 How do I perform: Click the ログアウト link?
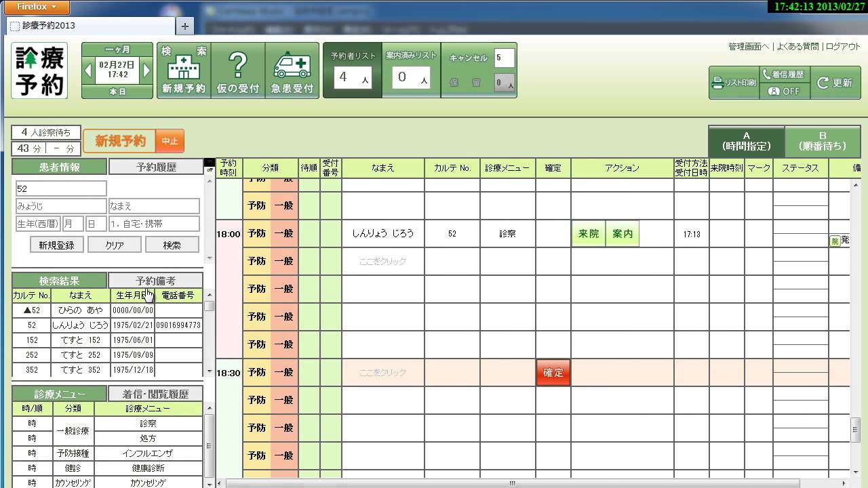point(843,47)
